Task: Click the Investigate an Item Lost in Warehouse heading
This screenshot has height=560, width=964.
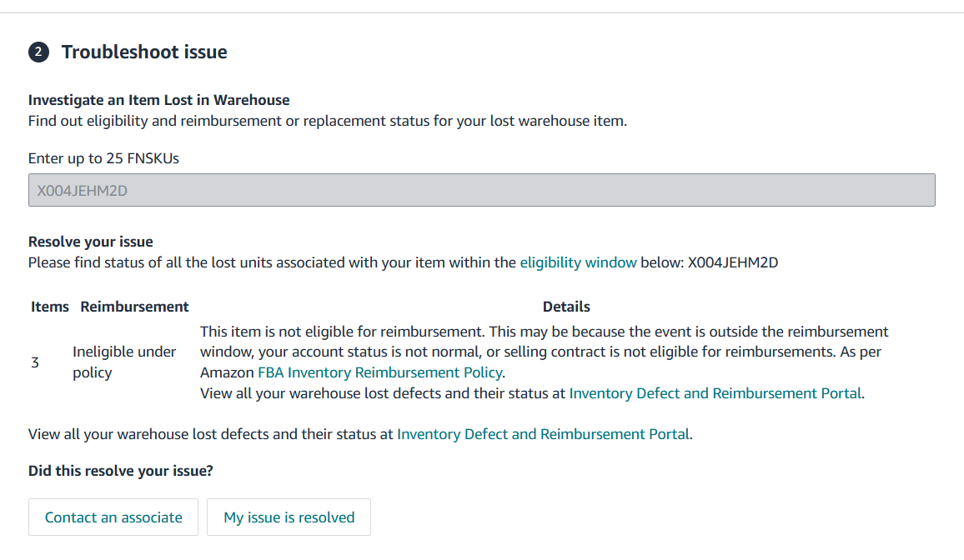Action: coord(158,100)
